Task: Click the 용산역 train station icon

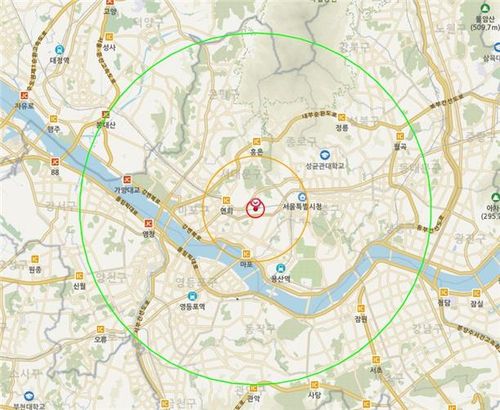Action: [281, 268]
